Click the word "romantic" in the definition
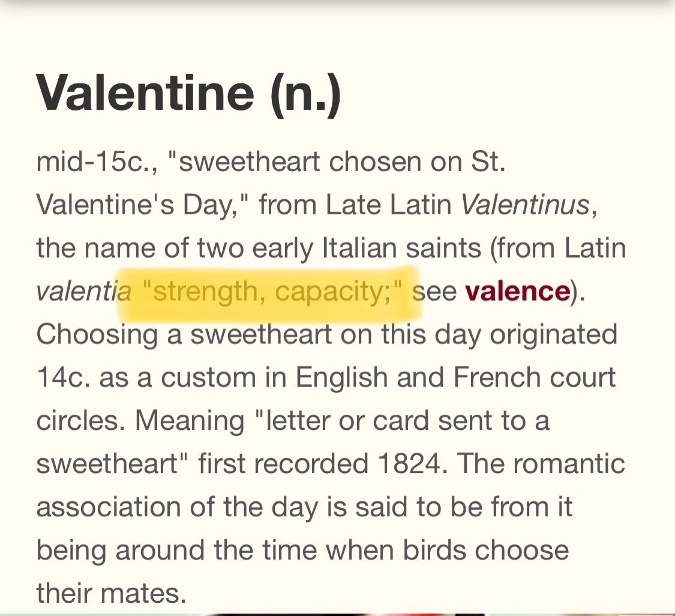 click(569, 464)
